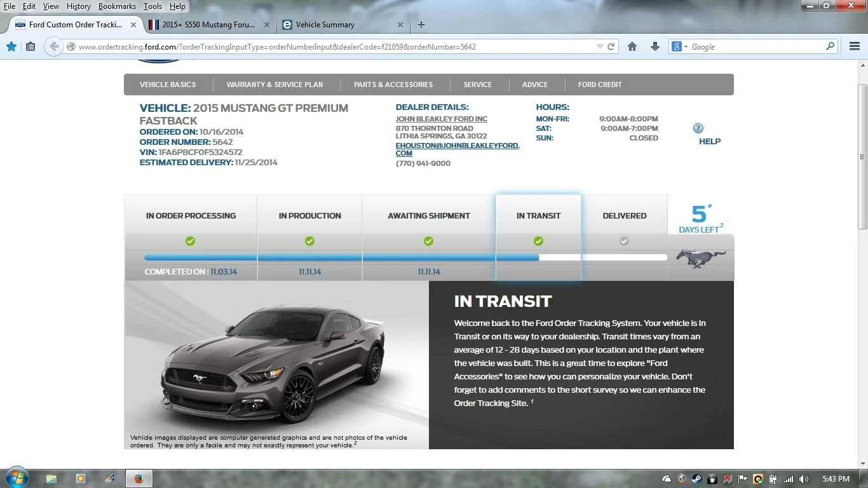Screen dimensions: 868x488
Task: Open Windows Explorer from the taskbar
Action: tap(51, 478)
